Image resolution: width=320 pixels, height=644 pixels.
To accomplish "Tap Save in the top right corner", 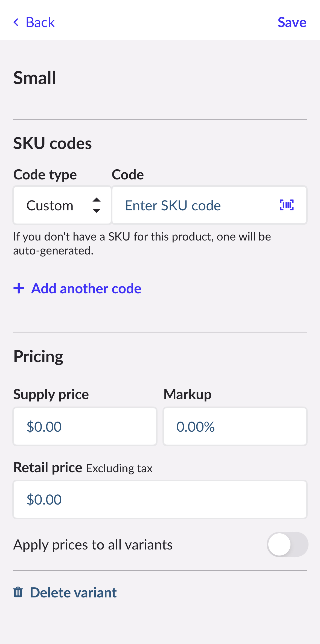I will (x=292, y=22).
